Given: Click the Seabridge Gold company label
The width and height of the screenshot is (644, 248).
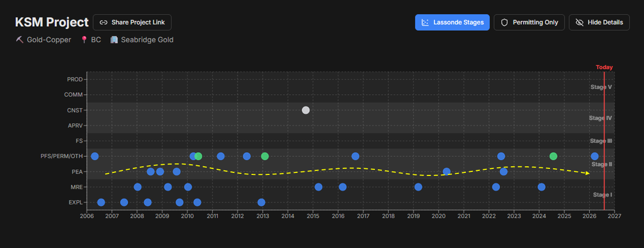Looking at the screenshot, I should (147, 40).
